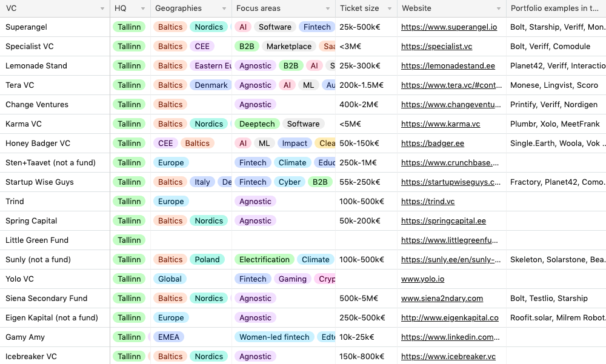606x364 pixels.
Task: Select the Gamy Amy name cell
Action: click(x=55, y=337)
